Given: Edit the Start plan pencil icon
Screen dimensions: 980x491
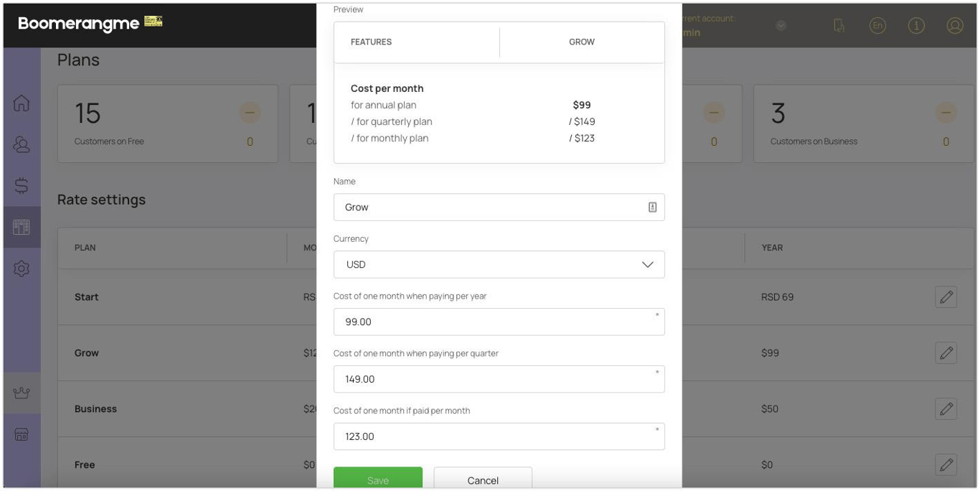Looking at the screenshot, I should point(946,297).
